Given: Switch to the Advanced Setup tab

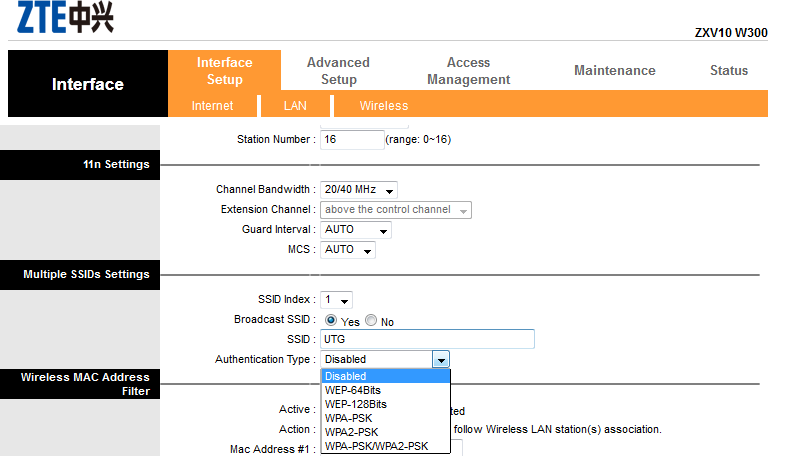Looking at the screenshot, I should (338, 70).
